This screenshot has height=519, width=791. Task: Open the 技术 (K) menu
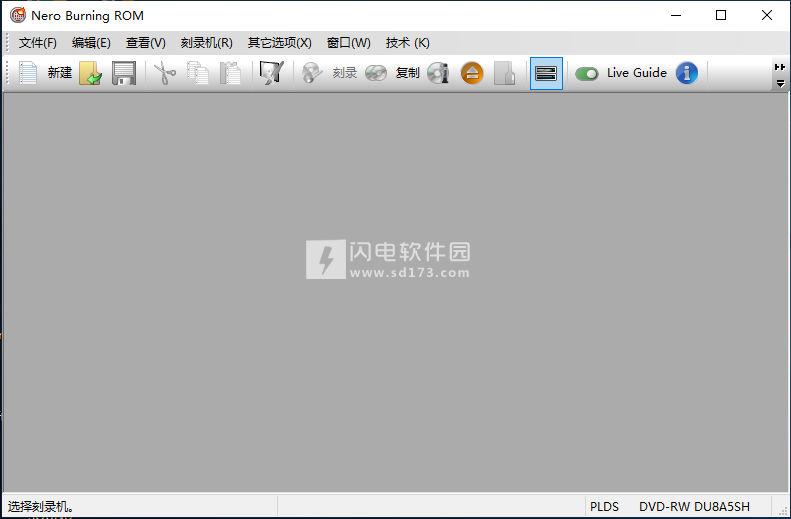(x=408, y=43)
